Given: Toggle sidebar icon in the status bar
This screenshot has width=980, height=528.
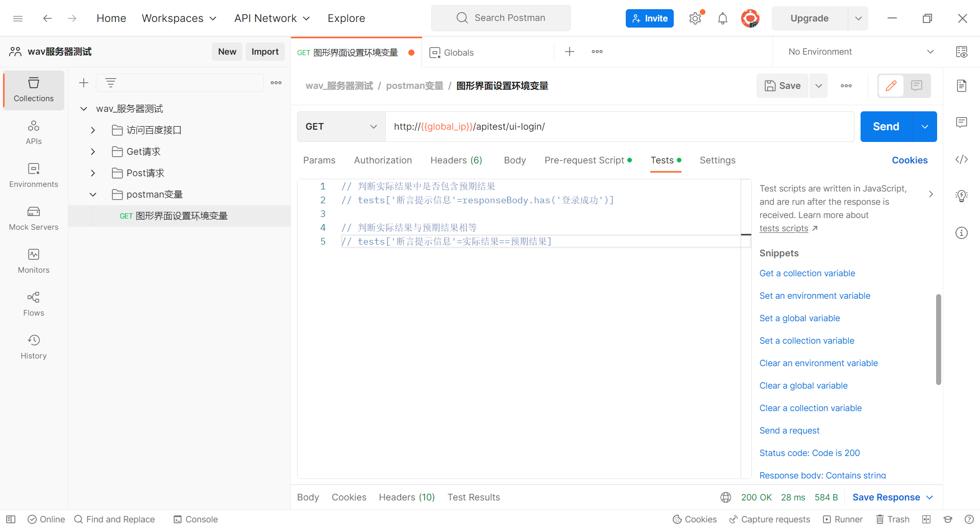Looking at the screenshot, I should [x=11, y=519].
